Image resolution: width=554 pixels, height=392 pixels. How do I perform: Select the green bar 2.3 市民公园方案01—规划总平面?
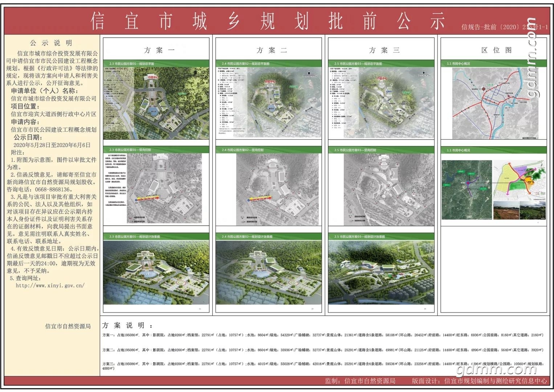(x=156, y=64)
